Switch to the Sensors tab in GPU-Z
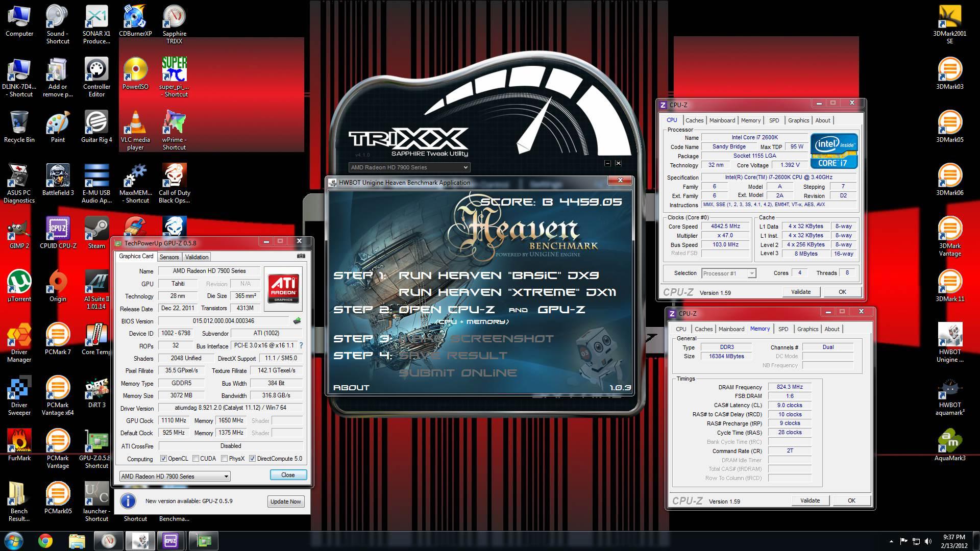This screenshot has height=551, width=980. [169, 257]
